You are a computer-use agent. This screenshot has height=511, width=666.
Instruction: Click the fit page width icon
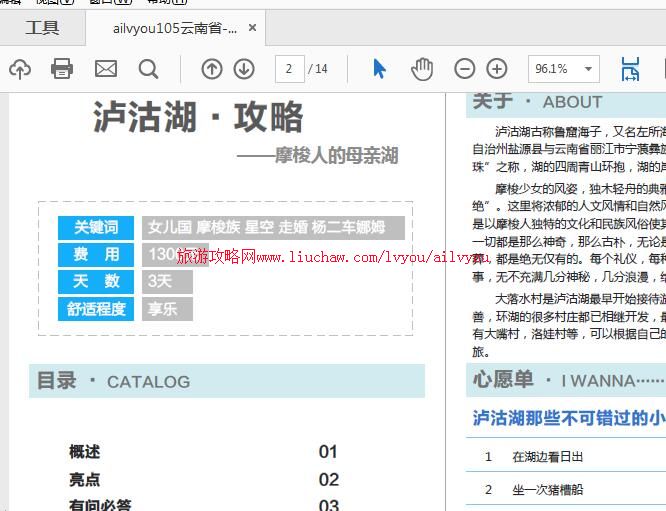tap(630, 69)
